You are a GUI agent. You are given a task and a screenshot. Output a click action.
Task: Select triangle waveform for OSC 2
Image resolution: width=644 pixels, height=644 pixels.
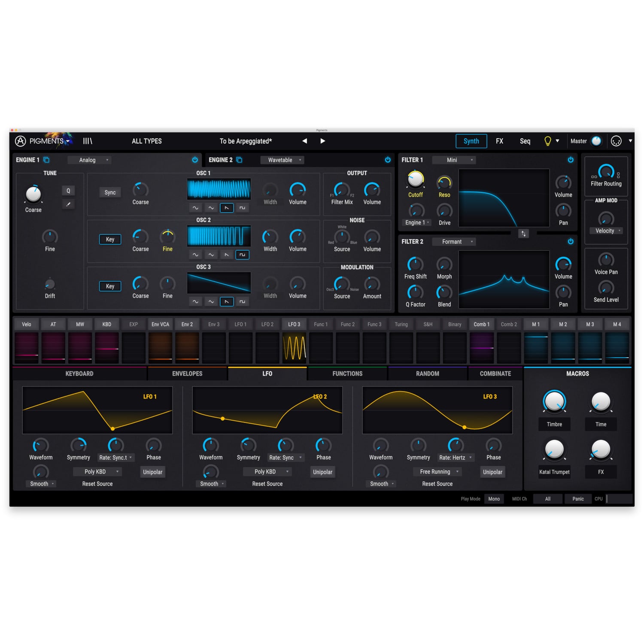tap(211, 255)
